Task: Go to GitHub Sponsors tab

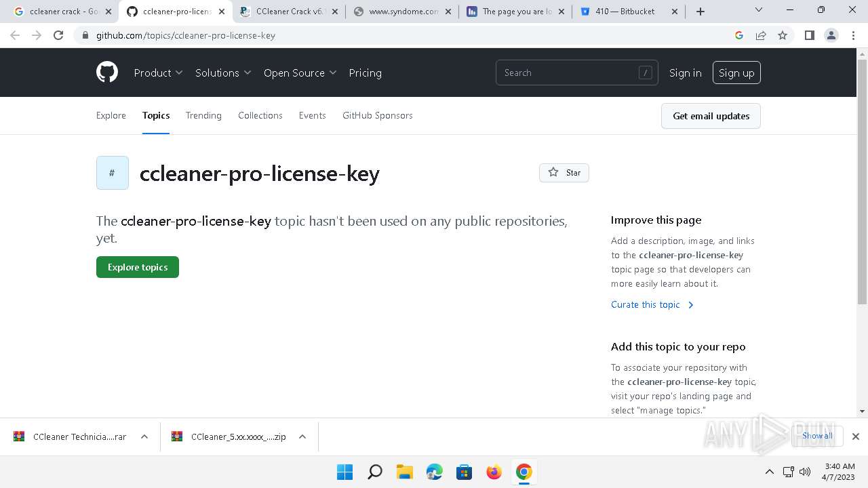Action: (378, 115)
